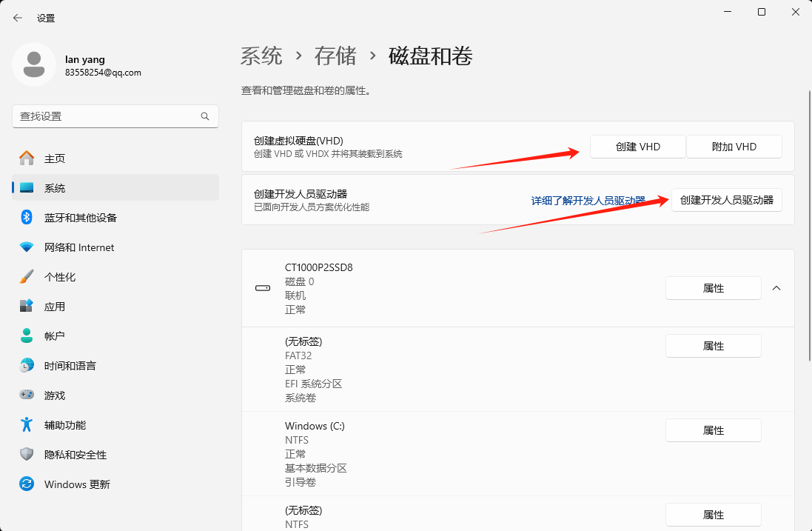Viewport: 812px width, 531px height.
Task: Click the CT1000P2SSD8 disk drive icon
Action: [x=263, y=288]
